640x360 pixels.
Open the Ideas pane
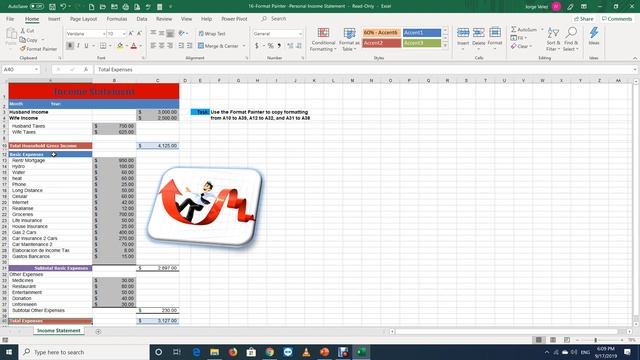pyautogui.click(x=594, y=36)
